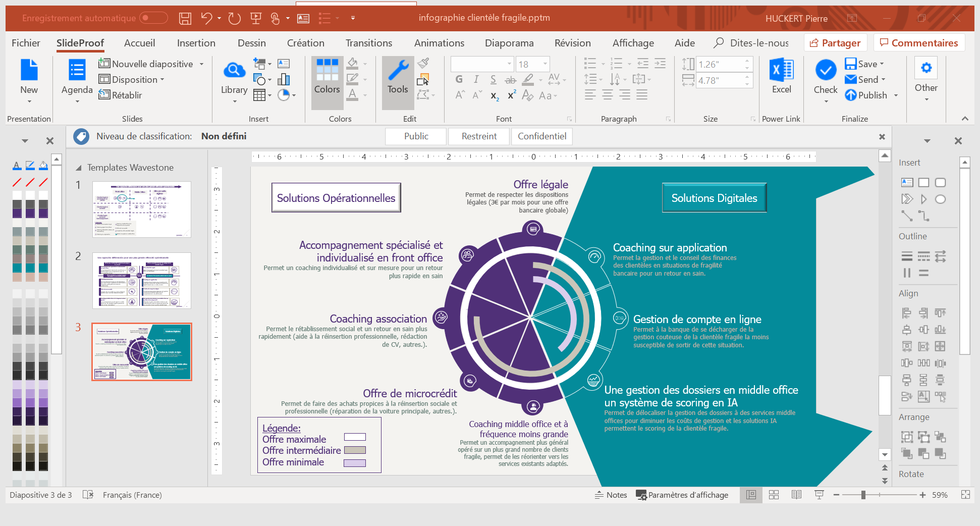Select slide 2 thumbnail
This screenshot has height=526, width=980.
click(142, 281)
